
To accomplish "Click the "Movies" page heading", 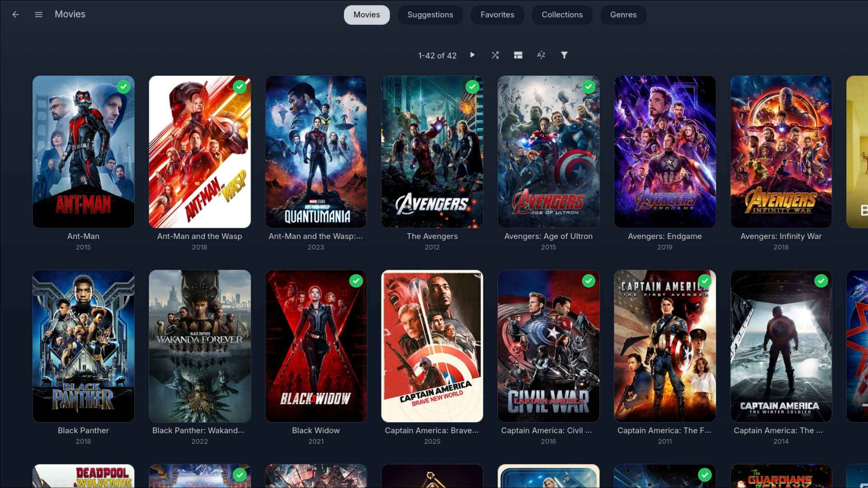I will pyautogui.click(x=70, y=14).
